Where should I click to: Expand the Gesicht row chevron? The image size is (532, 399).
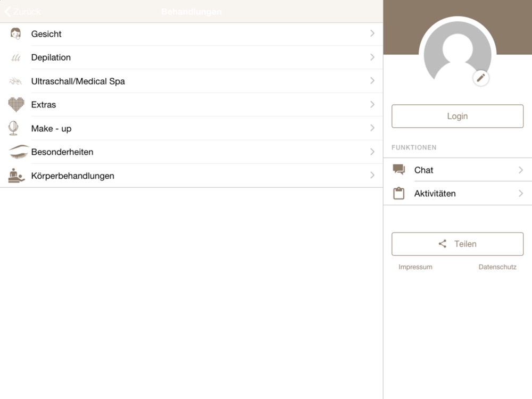[372, 33]
